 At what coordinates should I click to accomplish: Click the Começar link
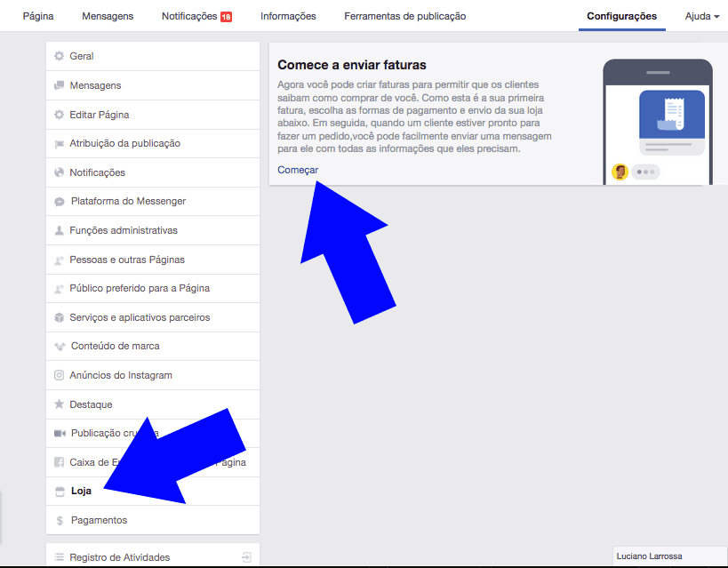click(298, 170)
